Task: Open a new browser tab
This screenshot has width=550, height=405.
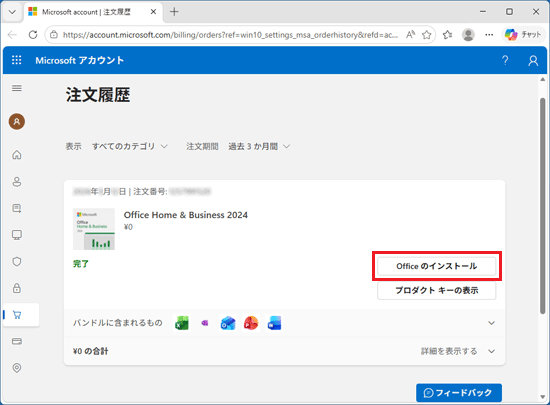Action: [174, 12]
